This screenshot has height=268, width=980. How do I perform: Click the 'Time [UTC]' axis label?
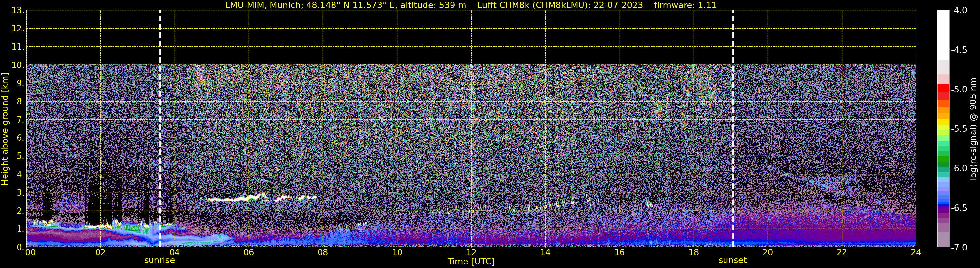tap(471, 262)
